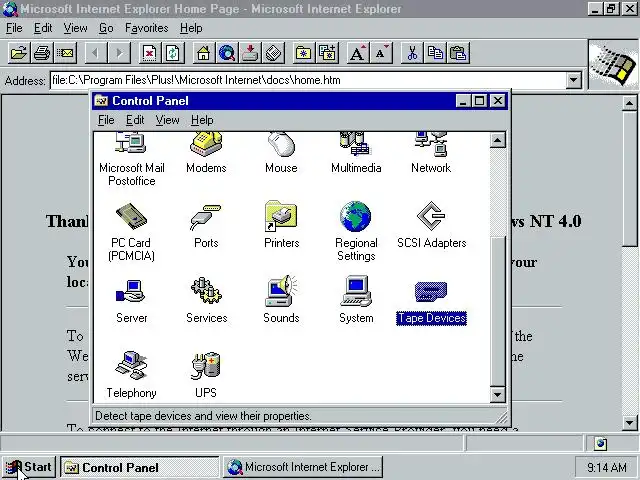The height and width of the screenshot is (480, 640).
Task: Open Internet Explorer Go menu
Action: tap(106, 28)
